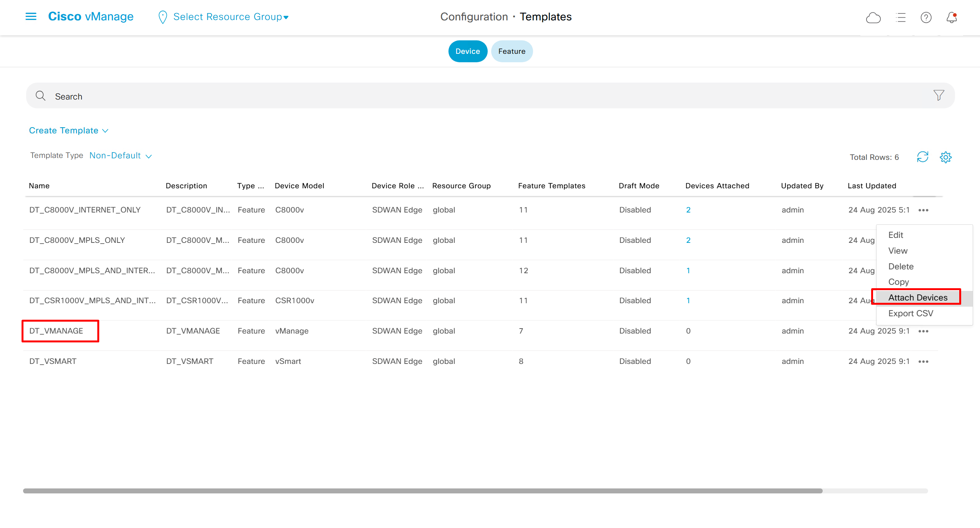
Task: Open the Template Type Non-Default dropdown
Action: 120,156
